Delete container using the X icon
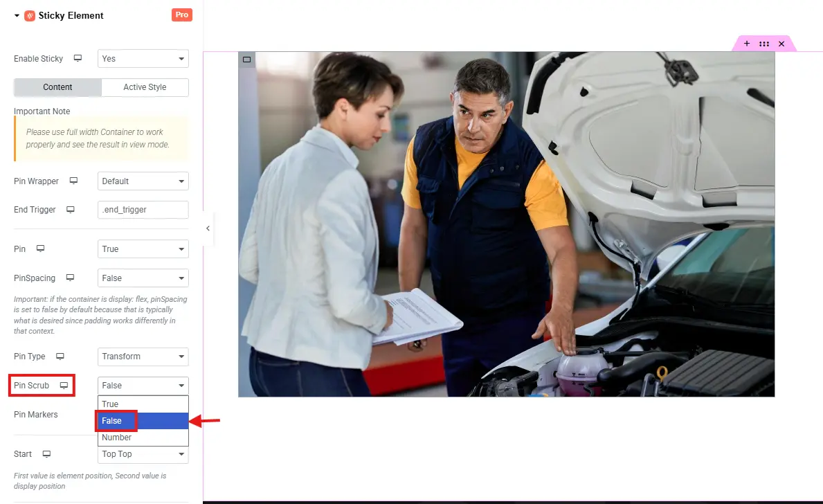The width and height of the screenshot is (823, 504). [781, 44]
